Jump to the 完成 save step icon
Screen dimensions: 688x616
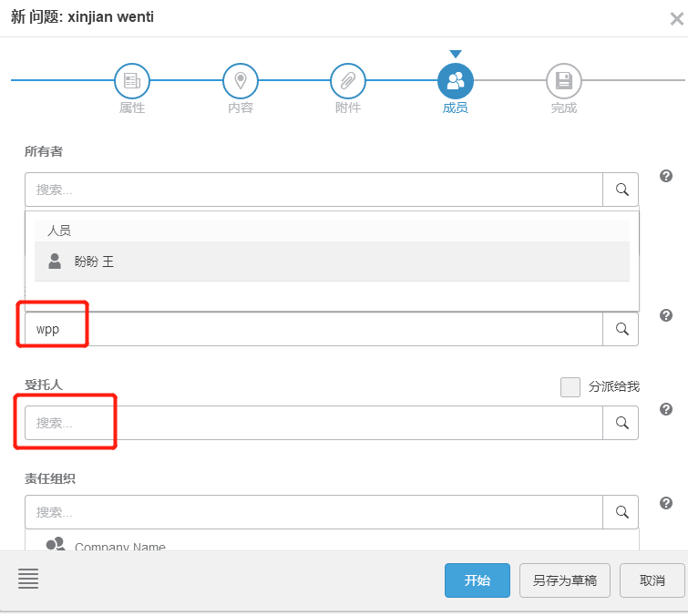[563, 81]
